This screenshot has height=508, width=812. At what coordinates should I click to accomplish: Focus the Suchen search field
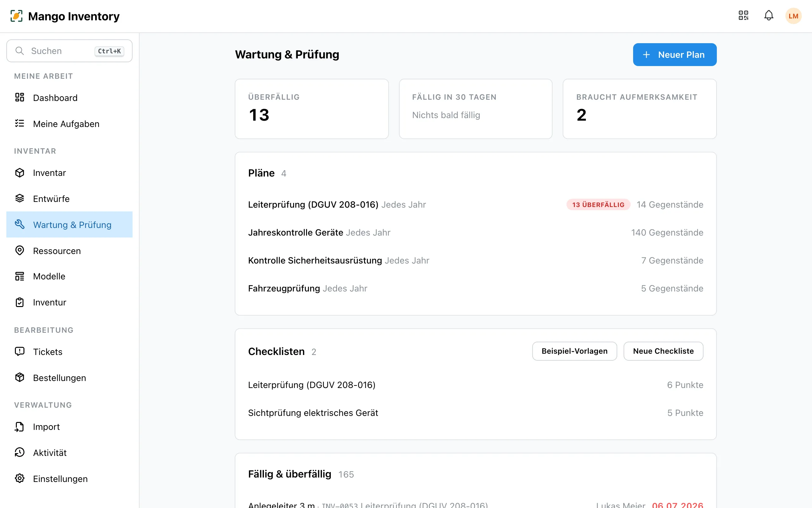[69, 51]
